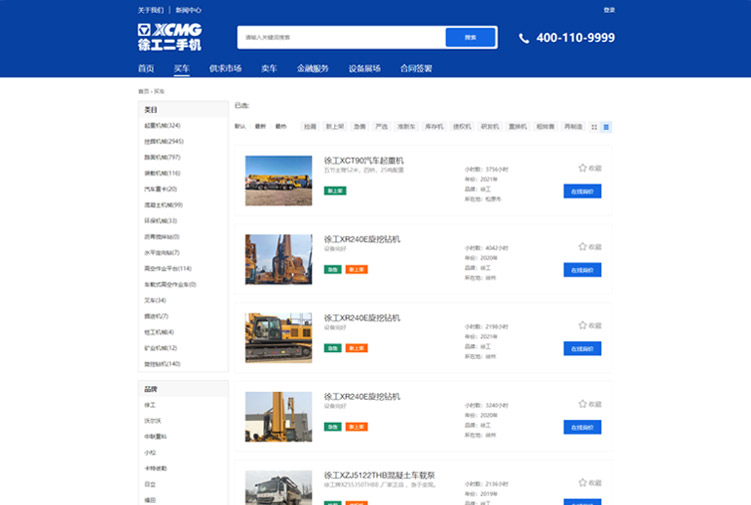751x505 pixels.
Task: Favorite the XCT90 crane listing via star
Action: tap(582, 168)
